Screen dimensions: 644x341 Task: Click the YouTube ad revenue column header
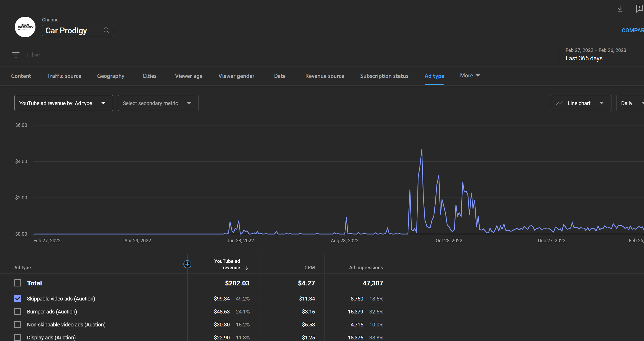(x=227, y=264)
